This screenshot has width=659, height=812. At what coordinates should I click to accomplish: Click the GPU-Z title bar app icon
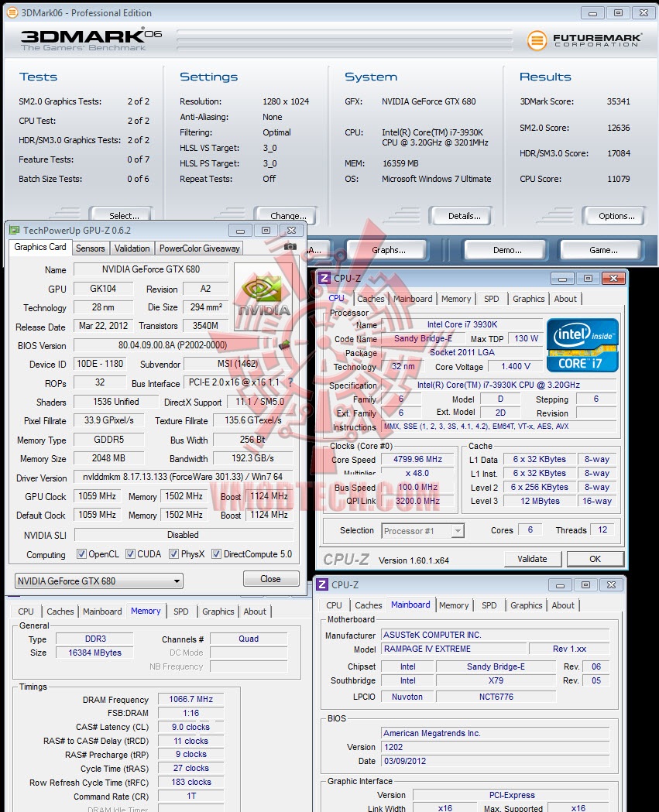[15, 231]
